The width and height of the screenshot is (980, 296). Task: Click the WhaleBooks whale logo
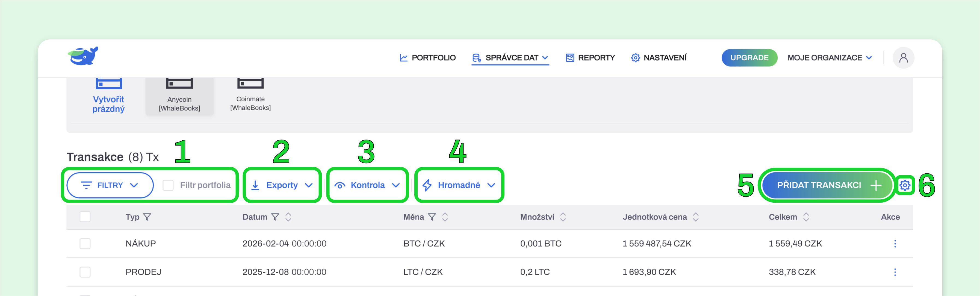click(83, 56)
